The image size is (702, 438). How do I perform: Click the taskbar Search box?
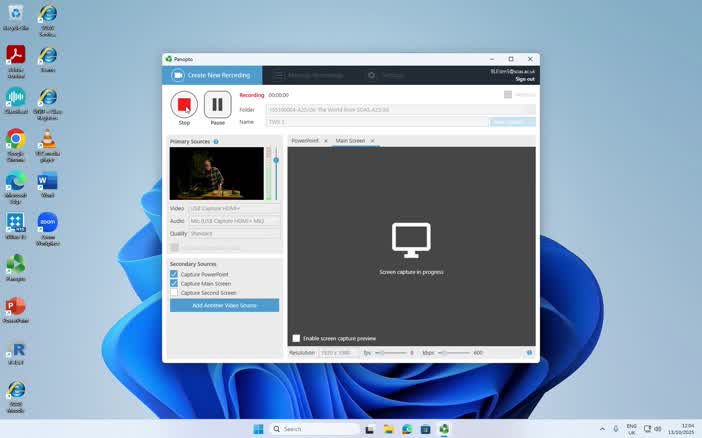coord(314,429)
